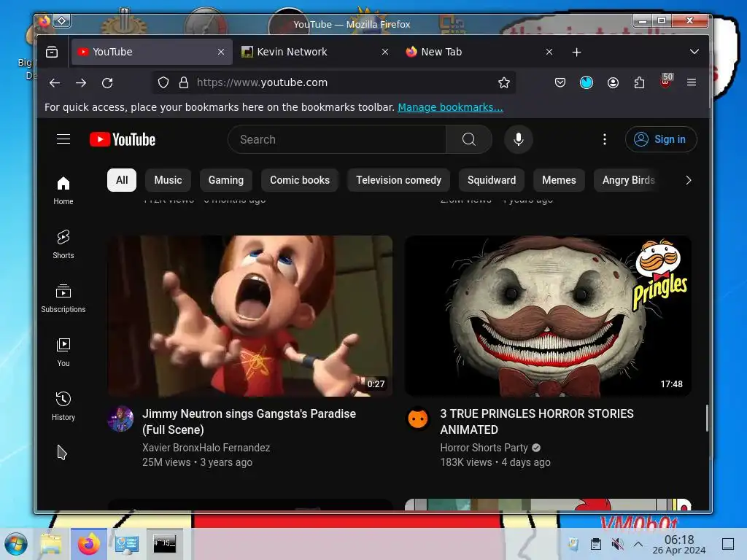Image resolution: width=747 pixels, height=560 pixels.
Task: Open Firefox View button
Action: coord(52,52)
